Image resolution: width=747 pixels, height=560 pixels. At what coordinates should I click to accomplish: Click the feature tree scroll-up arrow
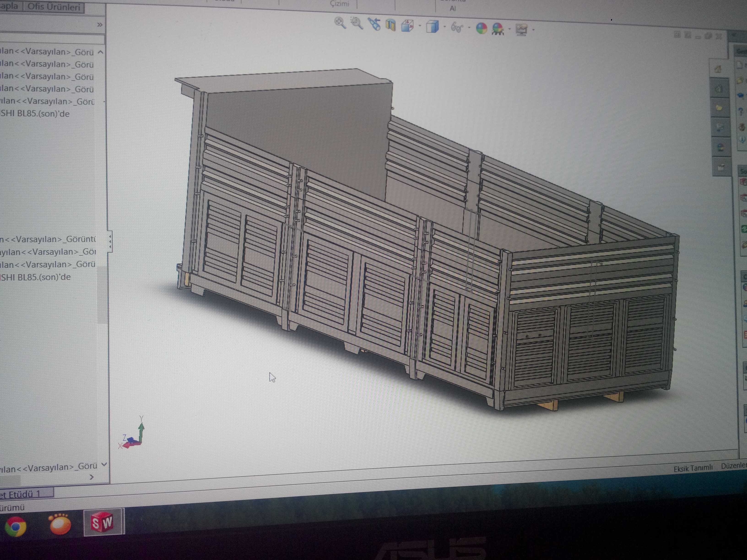click(x=101, y=52)
